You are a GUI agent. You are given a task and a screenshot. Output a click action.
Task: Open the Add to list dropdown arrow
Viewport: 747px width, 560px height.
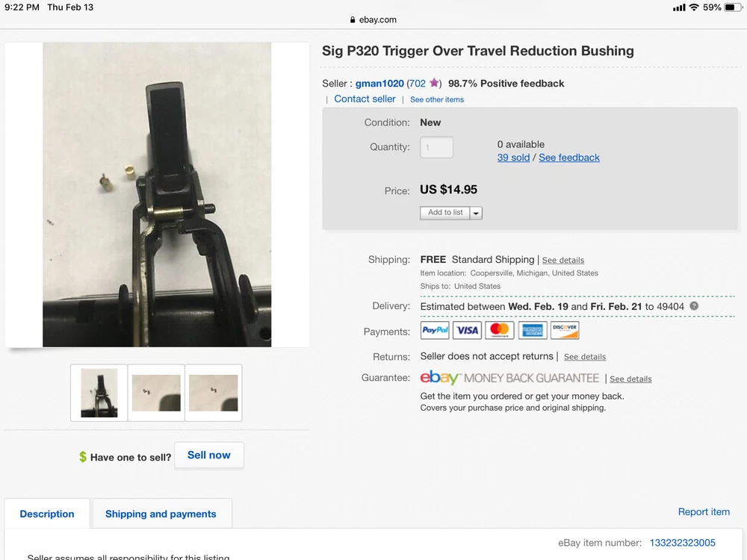tap(476, 213)
